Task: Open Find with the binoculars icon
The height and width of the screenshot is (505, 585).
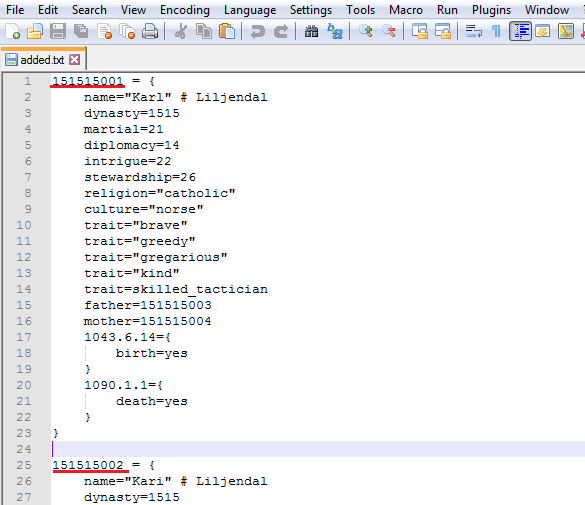Action: pyautogui.click(x=312, y=31)
